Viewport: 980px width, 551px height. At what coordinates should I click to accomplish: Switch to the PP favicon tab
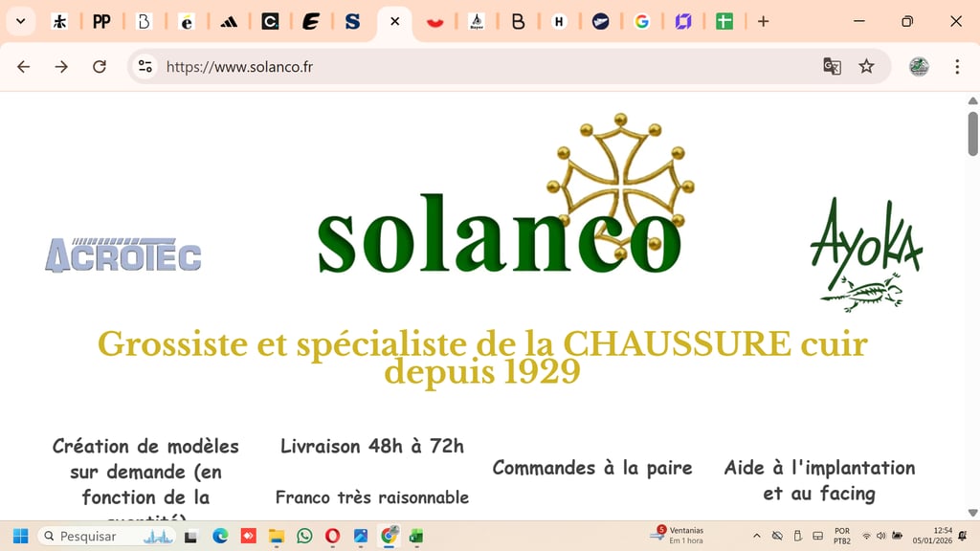[x=101, y=22]
